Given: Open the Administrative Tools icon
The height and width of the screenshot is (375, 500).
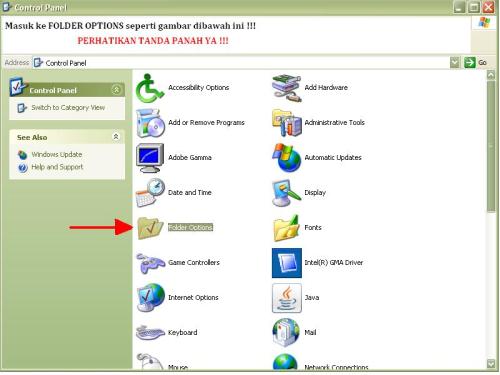Looking at the screenshot, I should [x=287, y=123].
